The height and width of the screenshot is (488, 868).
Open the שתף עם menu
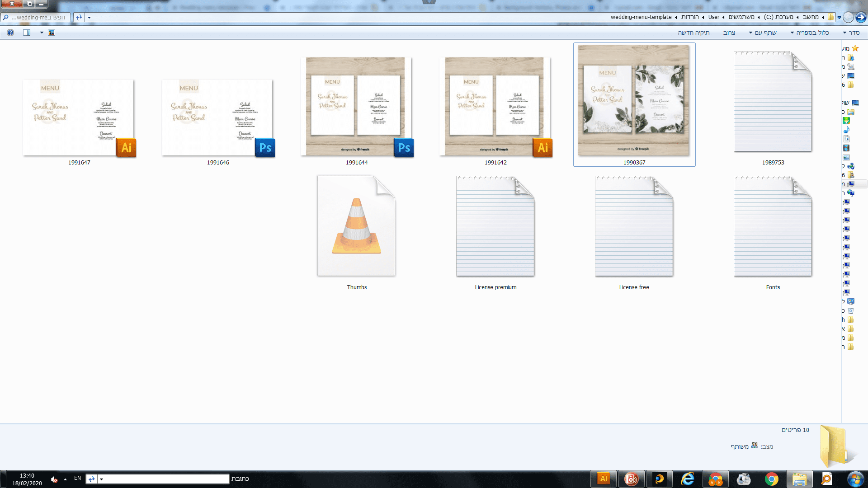click(763, 33)
